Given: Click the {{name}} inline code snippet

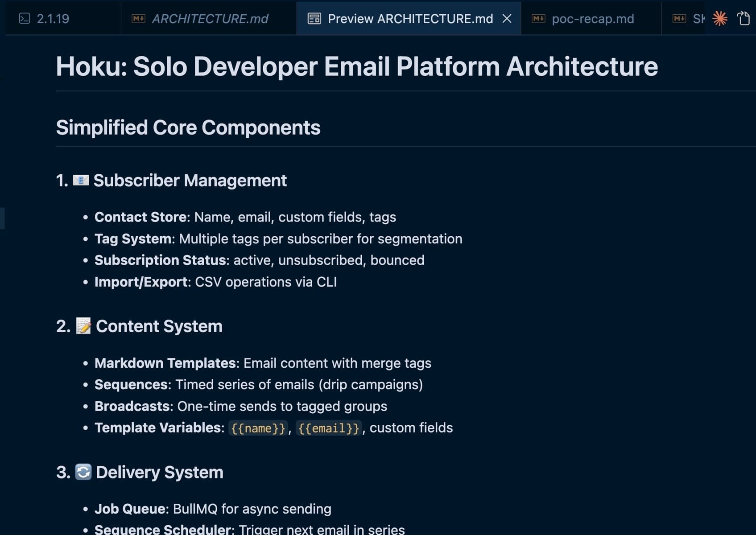Looking at the screenshot, I should (x=258, y=428).
